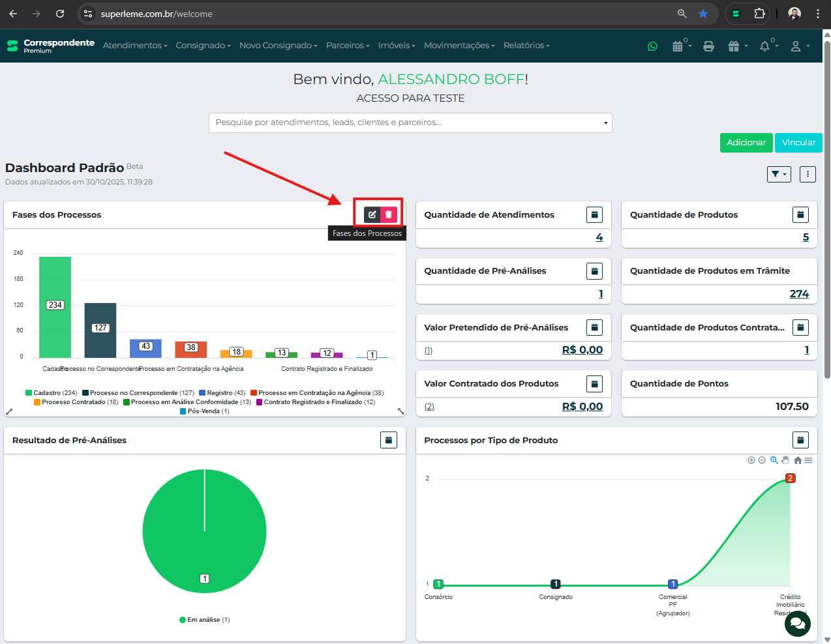Toggle the Registro legend entry

(222, 393)
